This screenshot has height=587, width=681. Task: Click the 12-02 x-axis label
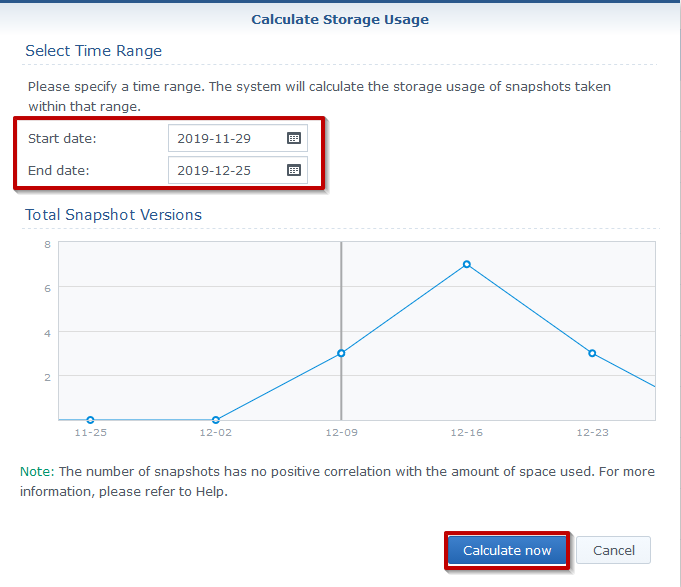(216, 433)
